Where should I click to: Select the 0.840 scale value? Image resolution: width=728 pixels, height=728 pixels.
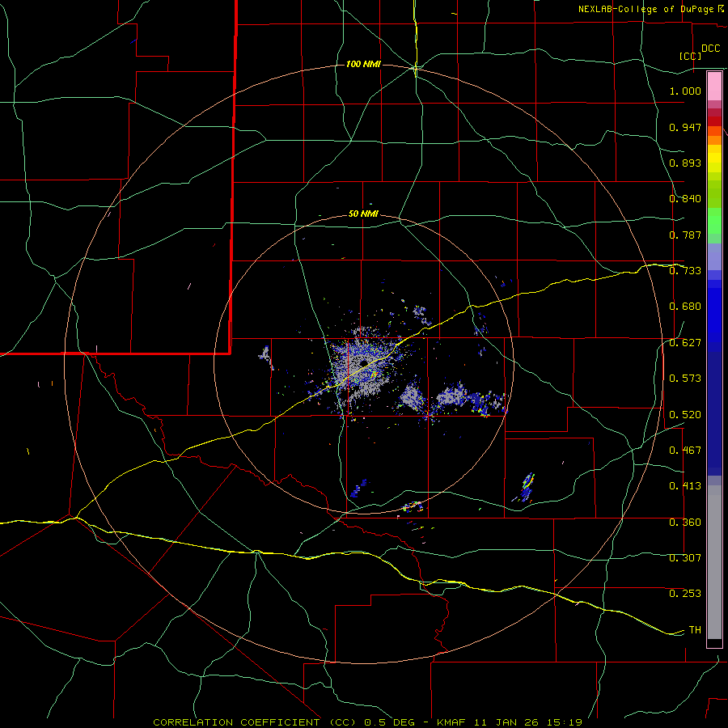pos(685,199)
